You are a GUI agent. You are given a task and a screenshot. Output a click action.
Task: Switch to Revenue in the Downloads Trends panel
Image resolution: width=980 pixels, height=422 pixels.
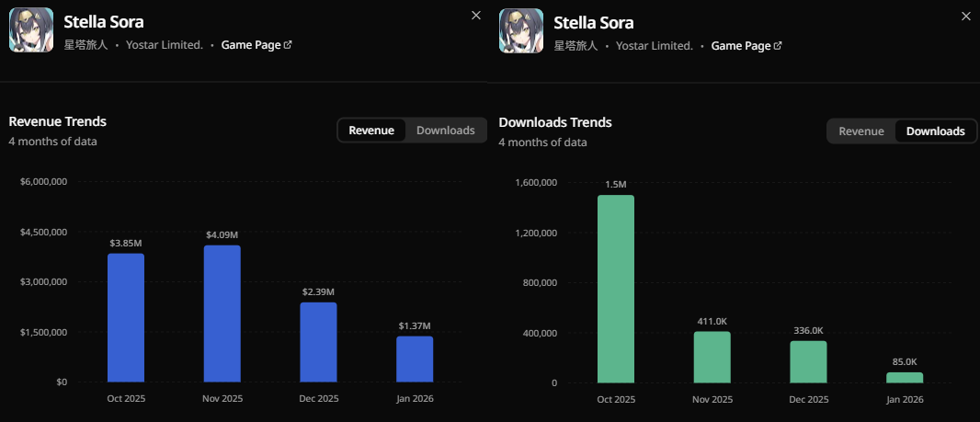[x=861, y=131]
